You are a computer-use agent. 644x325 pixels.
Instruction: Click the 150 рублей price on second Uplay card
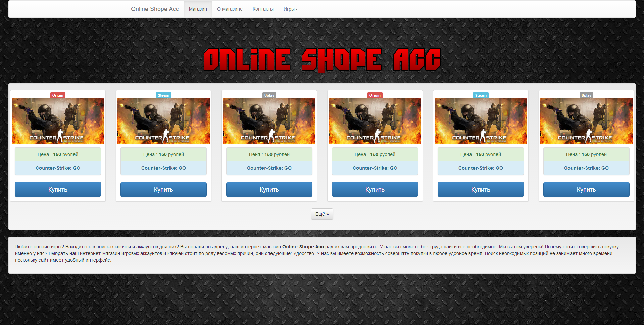[594, 154]
